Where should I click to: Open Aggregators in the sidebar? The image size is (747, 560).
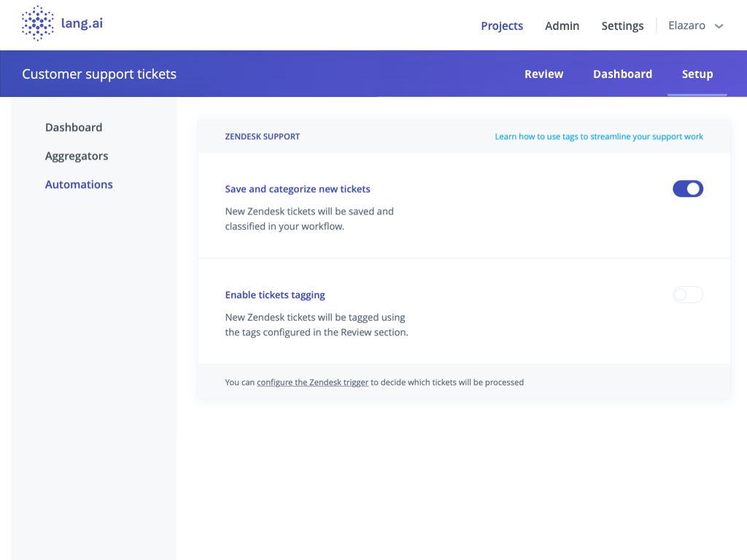coord(77,156)
